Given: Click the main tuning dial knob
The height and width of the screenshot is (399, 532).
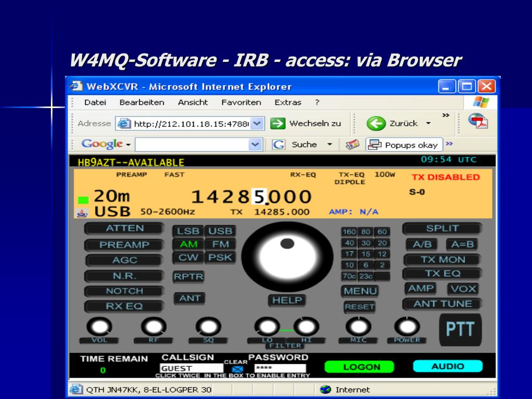Looking at the screenshot, I should click(287, 257).
